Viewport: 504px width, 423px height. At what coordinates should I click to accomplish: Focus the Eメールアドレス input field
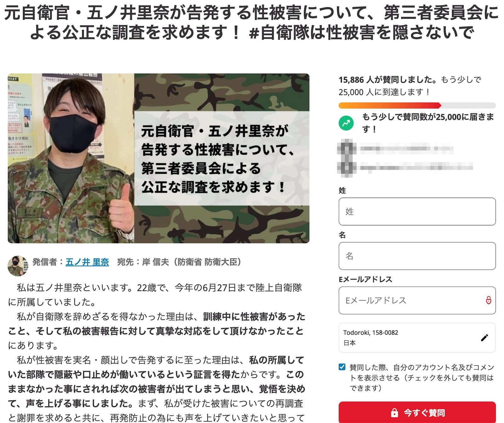tap(417, 300)
